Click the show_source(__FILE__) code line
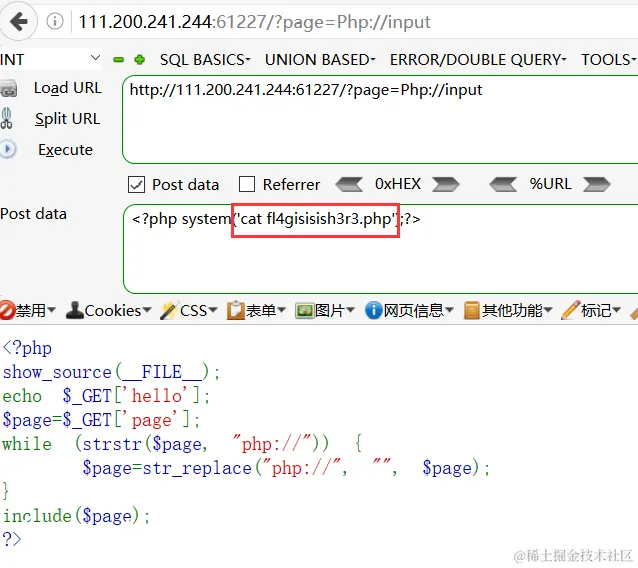The height and width of the screenshot is (568, 638). (x=111, y=372)
